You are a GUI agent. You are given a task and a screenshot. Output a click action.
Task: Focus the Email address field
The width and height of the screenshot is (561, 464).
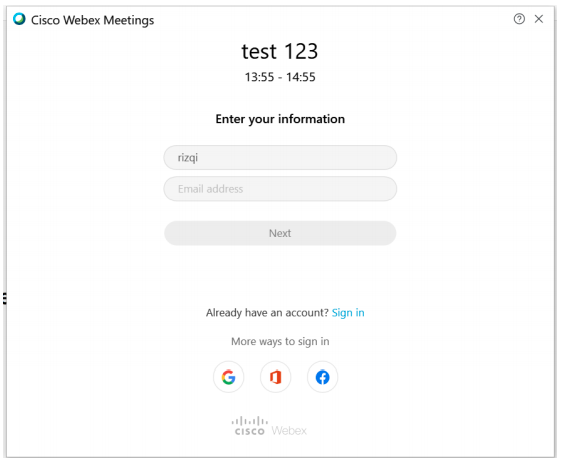point(280,189)
